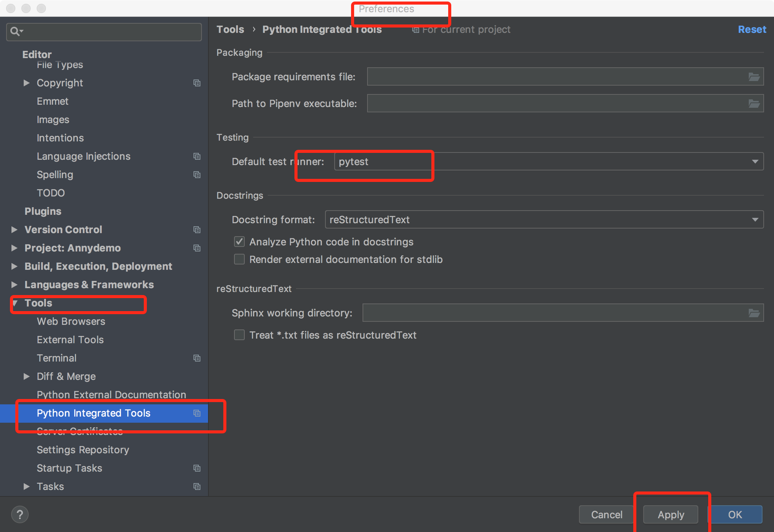Enable Render external documentation for stdlib
The width and height of the screenshot is (774, 532).
point(239,259)
